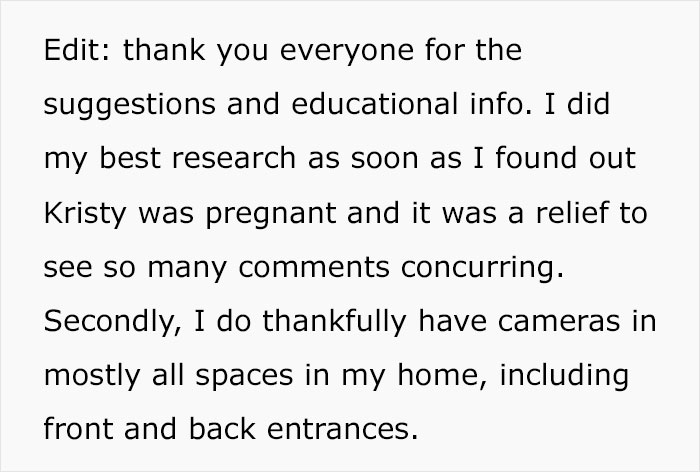The image size is (700, 472).
Task: Click the word "comments"
Action: coord(314,267)
